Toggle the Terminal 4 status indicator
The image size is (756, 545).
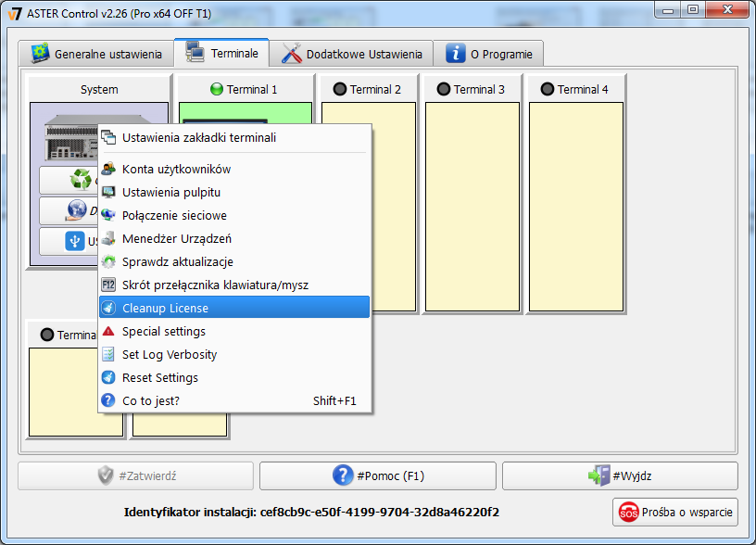[548, 89]
